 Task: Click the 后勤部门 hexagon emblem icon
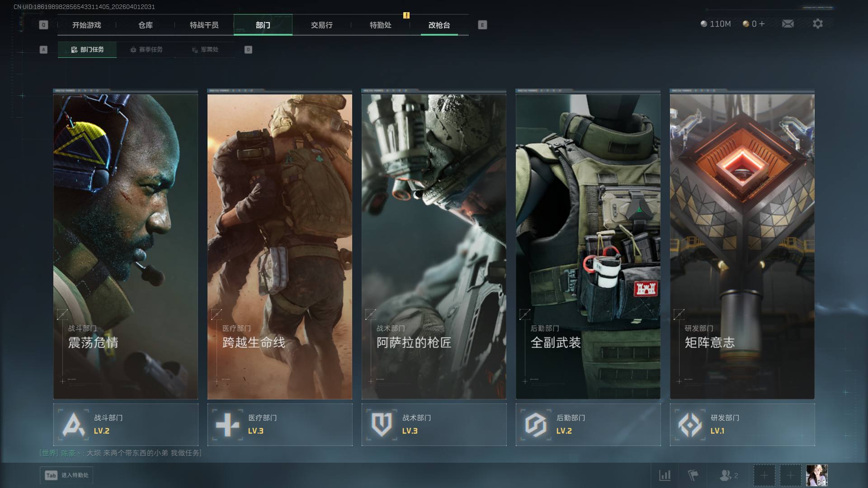pos(536,425)
